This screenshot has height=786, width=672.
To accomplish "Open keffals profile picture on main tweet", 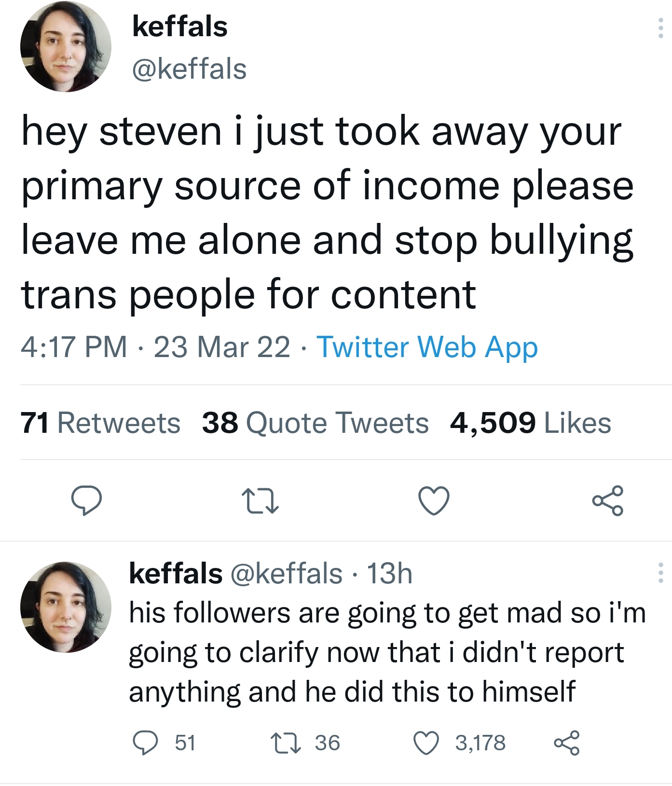I will click(66, 47).
